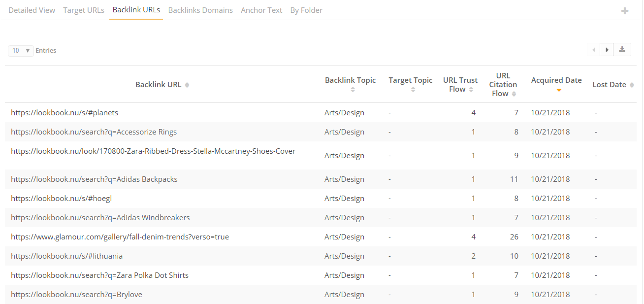Click acquired date in Brylove row

[x=550, y=294]
